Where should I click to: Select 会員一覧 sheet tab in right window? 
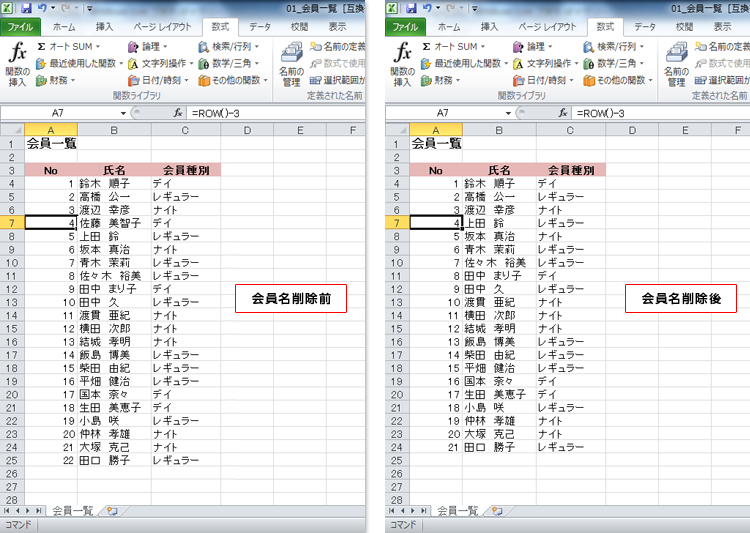(x=457, y=511)
